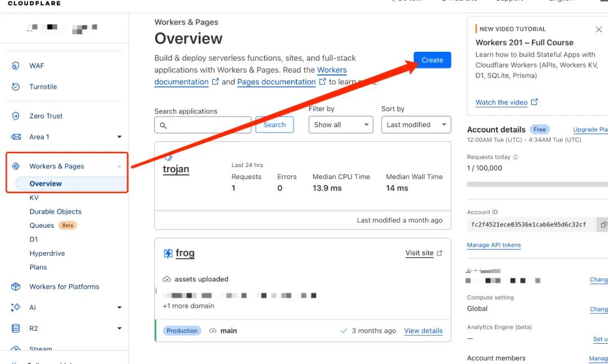Open the Sort by Last modified dropdown
This screenshot has height=364, width=608.
point(416,125)
